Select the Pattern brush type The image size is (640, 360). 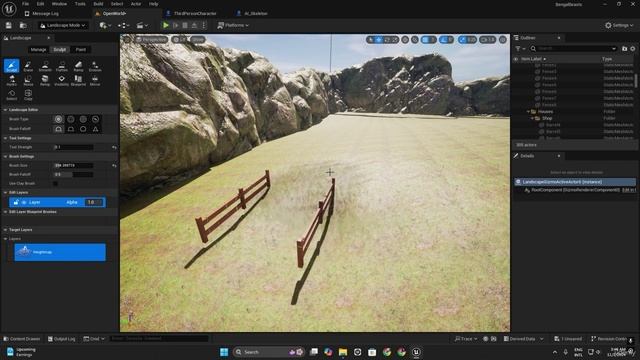click(83, 119)
